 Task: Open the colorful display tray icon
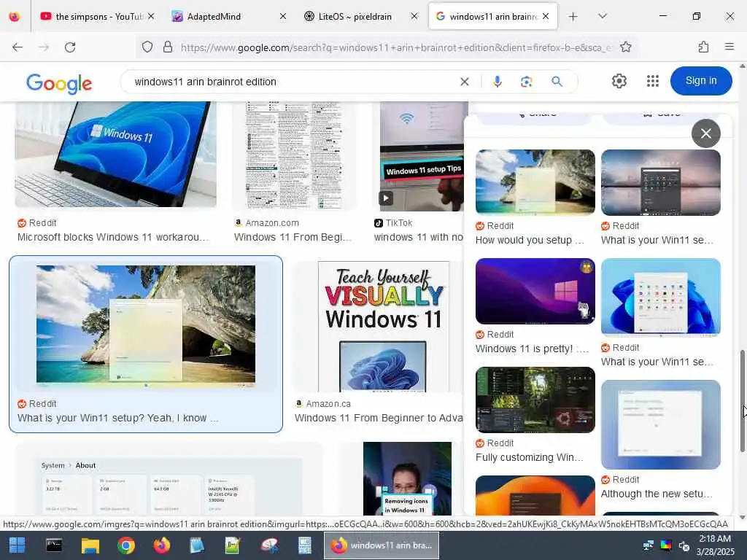point(666,545)
